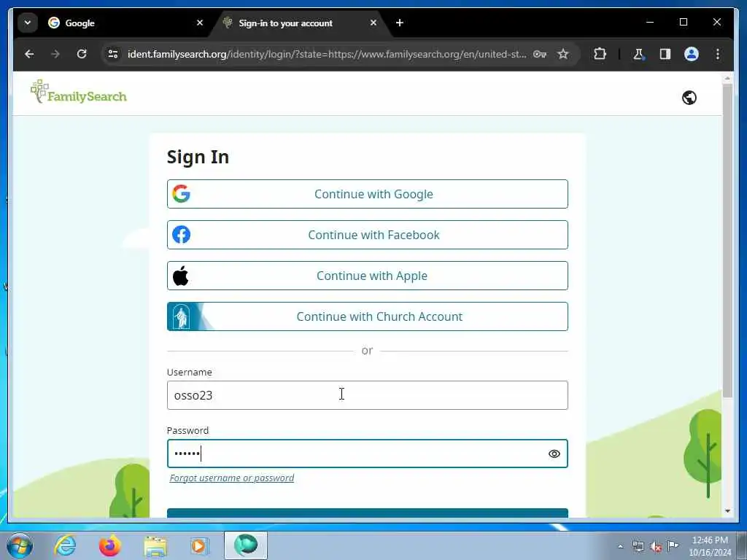The height and width of the screenshot is (560, 747).
Task: Reload the current page
Action: point(82,54)
